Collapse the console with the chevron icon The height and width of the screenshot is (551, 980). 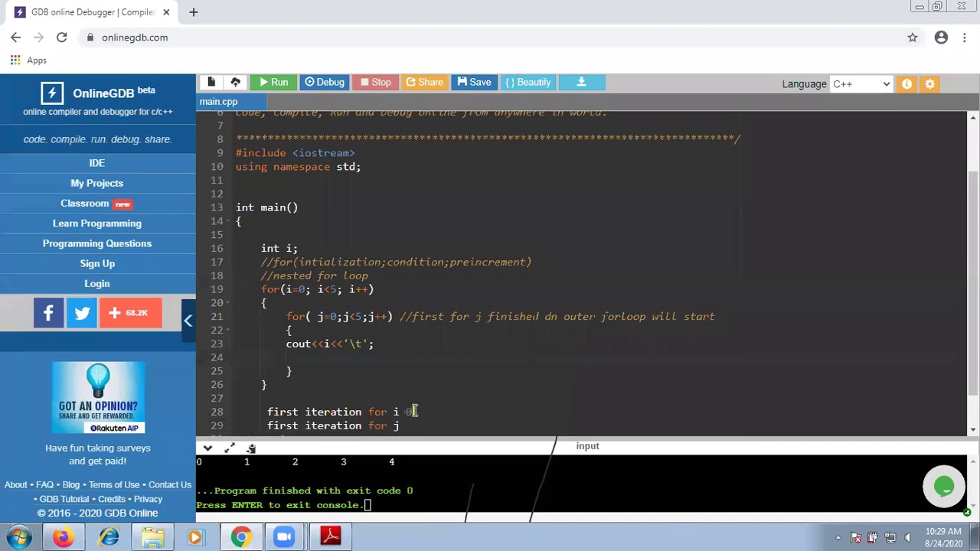[x=207, y=448]
